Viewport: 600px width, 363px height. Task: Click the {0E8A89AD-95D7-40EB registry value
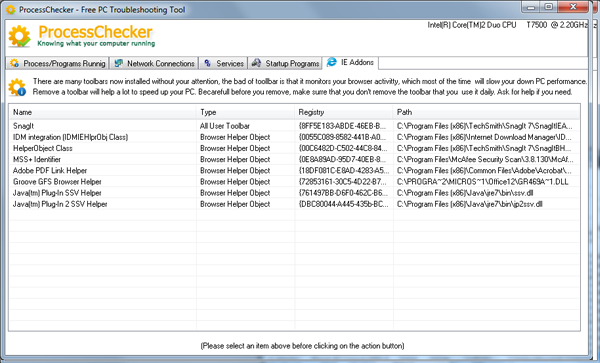[x=342, y=159]
